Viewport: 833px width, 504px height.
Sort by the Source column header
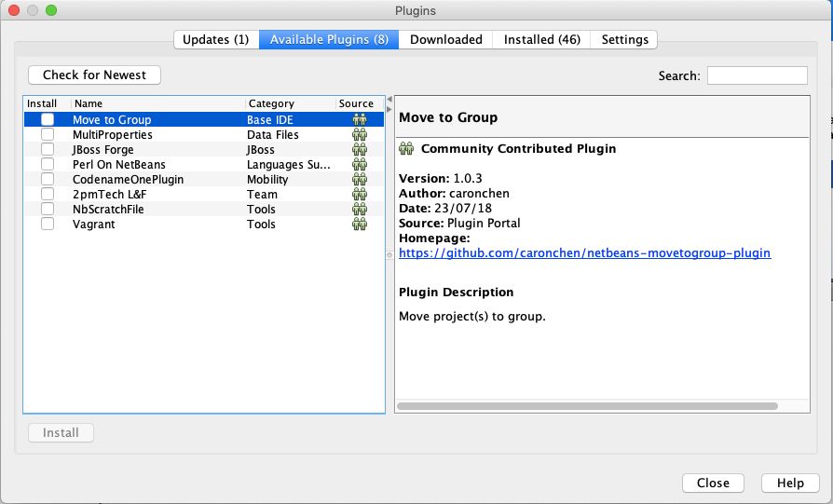pyautogui.click(x=360, y=103)
